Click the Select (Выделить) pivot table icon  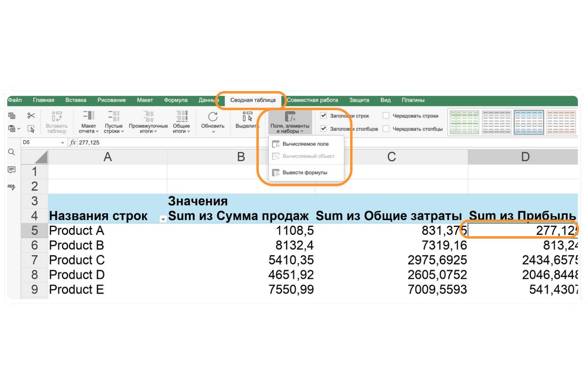pyautogui.click(x=247, y=117)
